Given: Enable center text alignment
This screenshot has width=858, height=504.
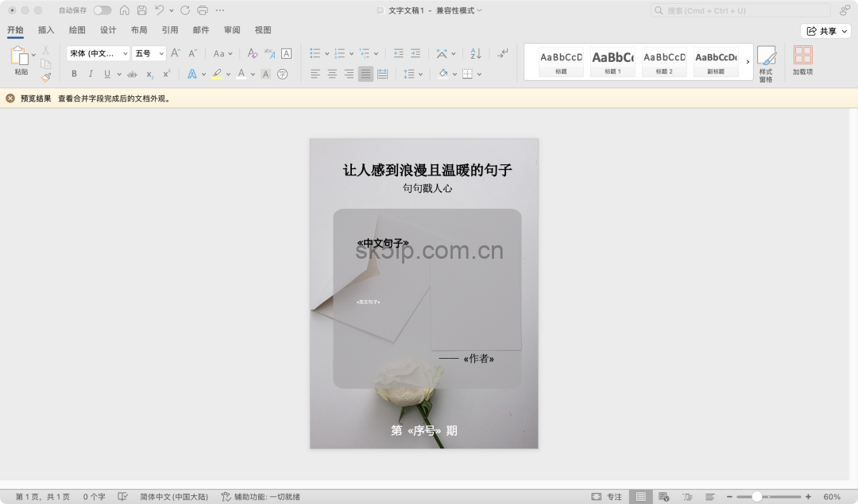Looking at the screenshot, I should (333, 73).
